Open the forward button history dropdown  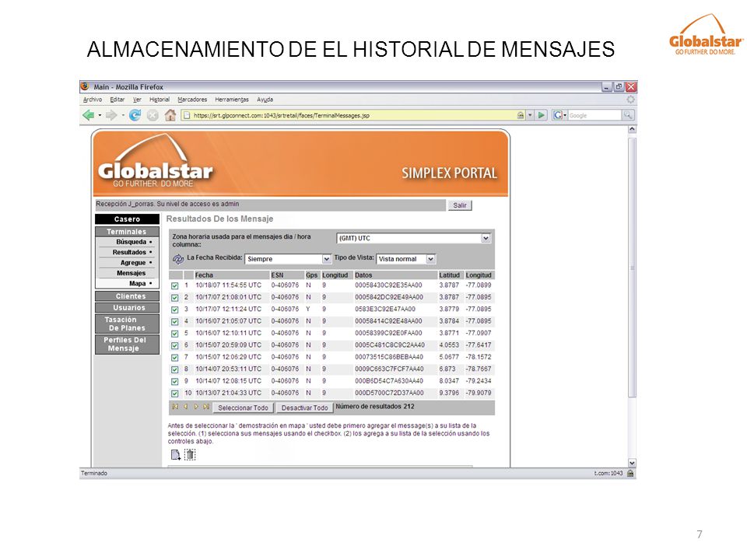(122, 115)
